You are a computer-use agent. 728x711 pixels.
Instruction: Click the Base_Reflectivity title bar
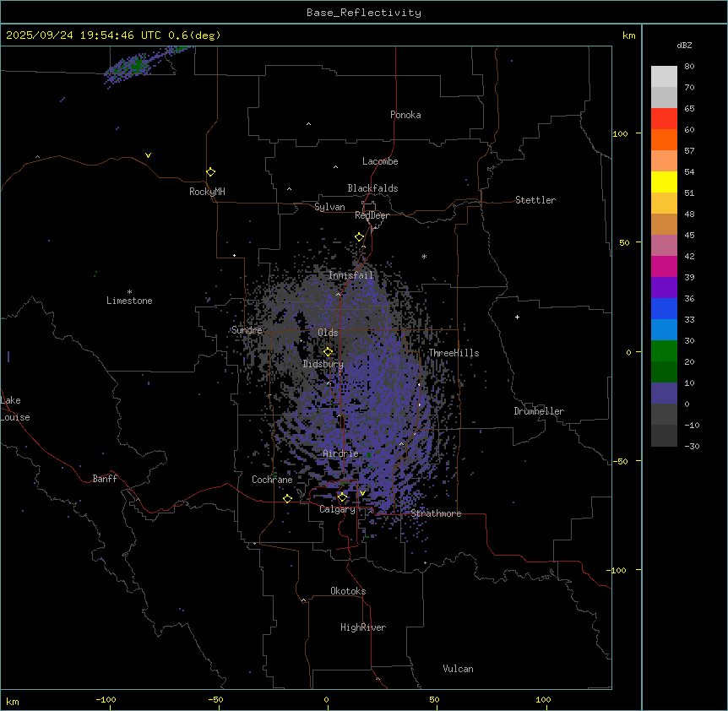tap(363, 13)
